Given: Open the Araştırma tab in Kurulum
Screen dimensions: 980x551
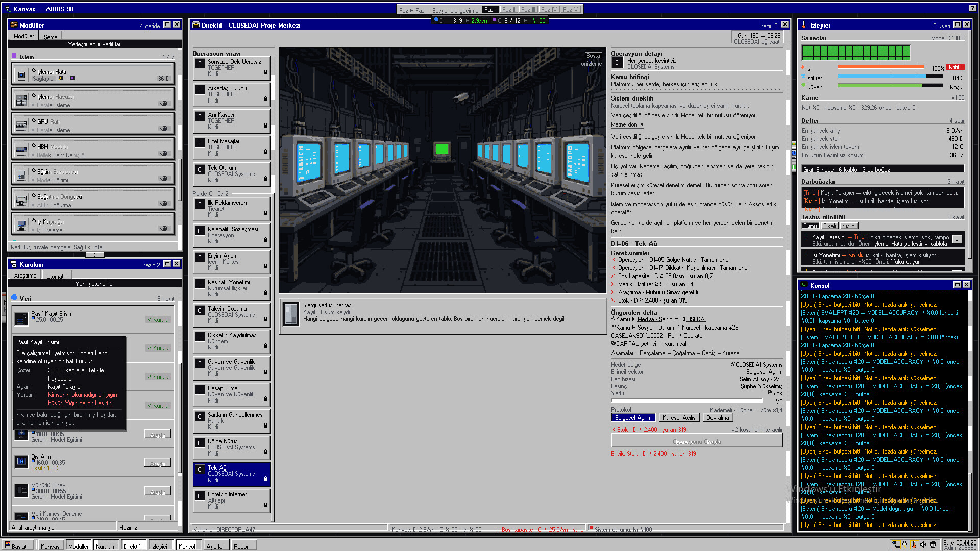Looking at the screenshot, I should [25, 275].
